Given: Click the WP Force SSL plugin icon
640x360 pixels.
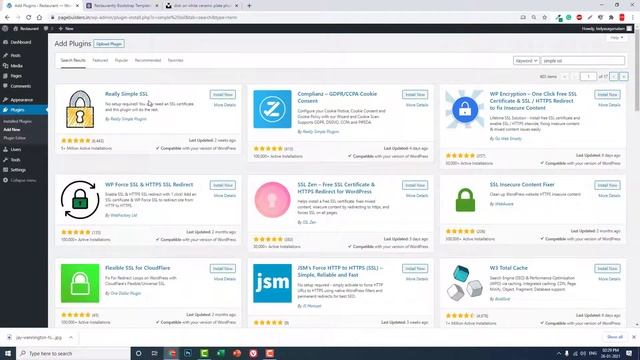Looking at the screenshot, I should point(80,200).
